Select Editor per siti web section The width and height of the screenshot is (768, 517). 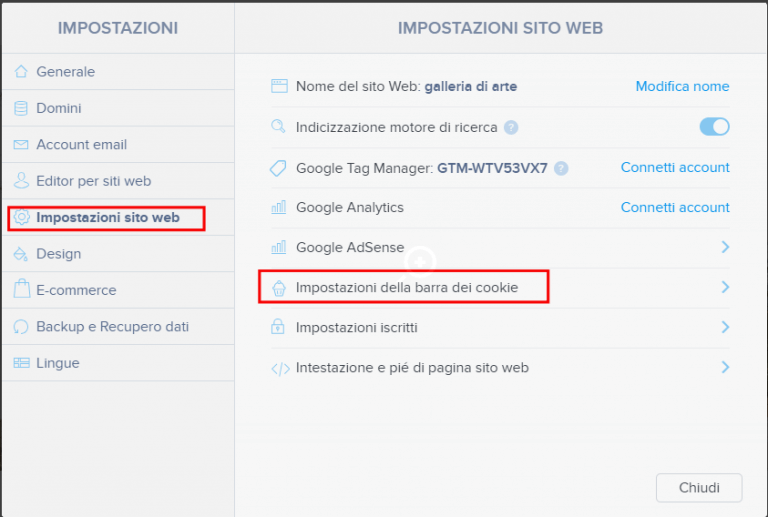118,181
